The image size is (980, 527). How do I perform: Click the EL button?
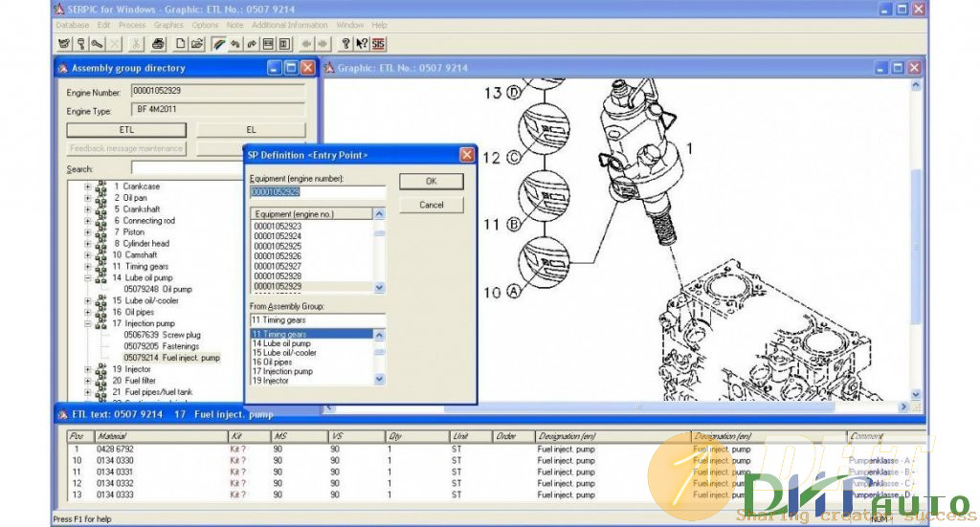[x=252, y=130]
